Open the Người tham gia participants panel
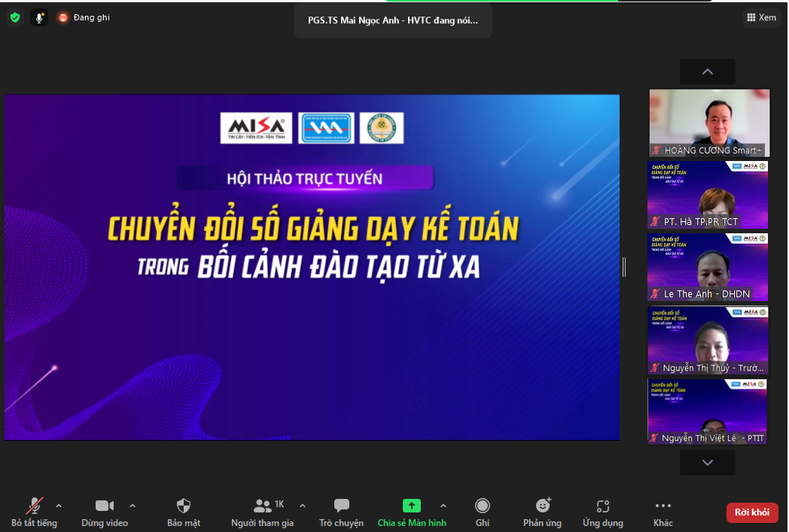Screen dimensions: 789x532 263,512
